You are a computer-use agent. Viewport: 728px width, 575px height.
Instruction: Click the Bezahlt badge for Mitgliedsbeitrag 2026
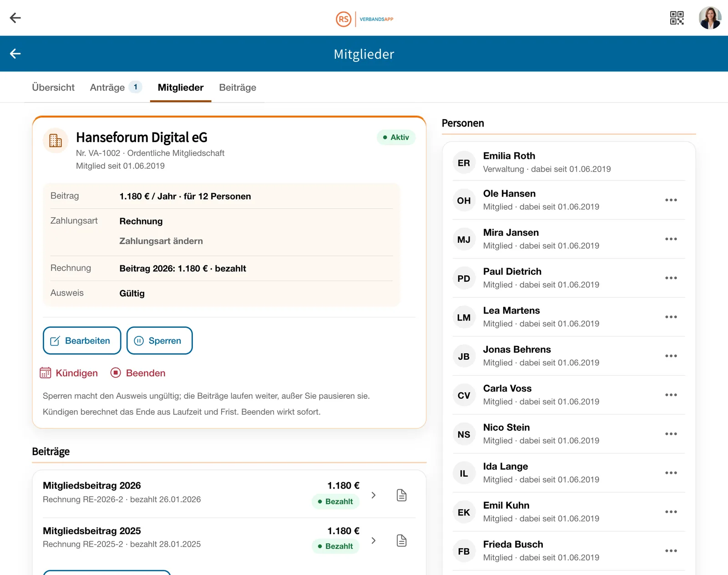pos(335,501)
